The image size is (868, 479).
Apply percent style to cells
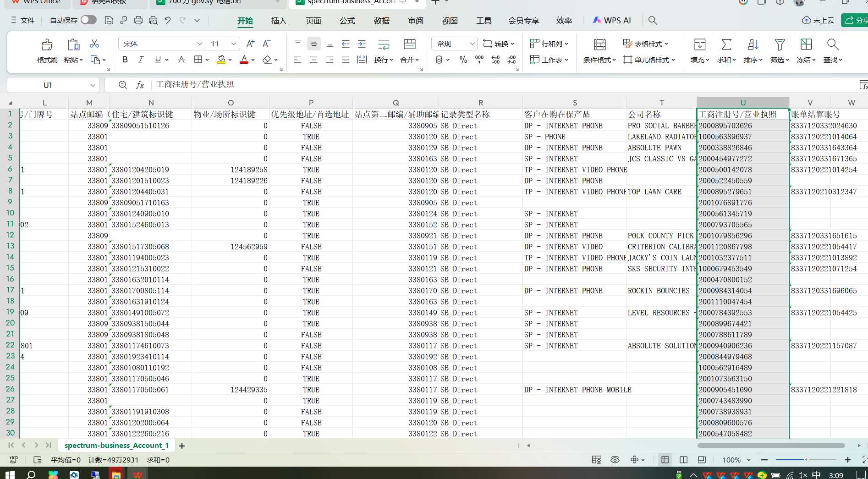tap(463, 60)
